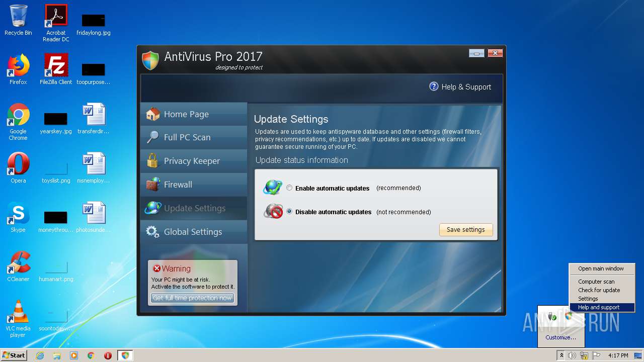Viewport: 644px width, 362px height.
Task: Choose Computer scan in tray menu
Action: [602, 282]
